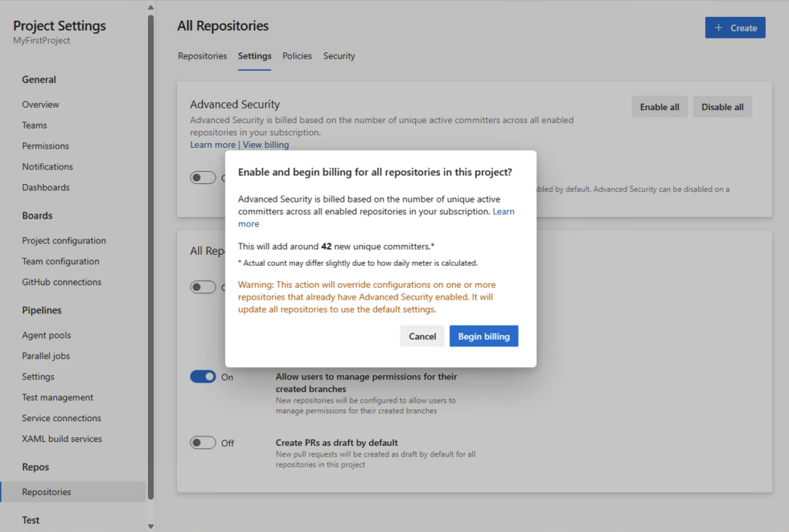Viewport: 789px width, 532px height.
Task: Open the View billing link
Action: (x=265, y=144)
